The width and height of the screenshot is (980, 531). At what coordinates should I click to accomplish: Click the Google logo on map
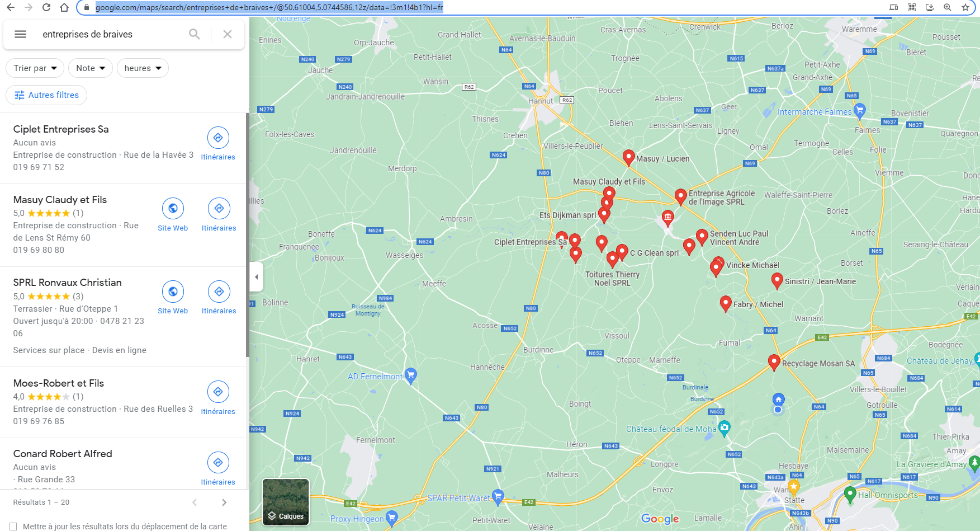660,519
